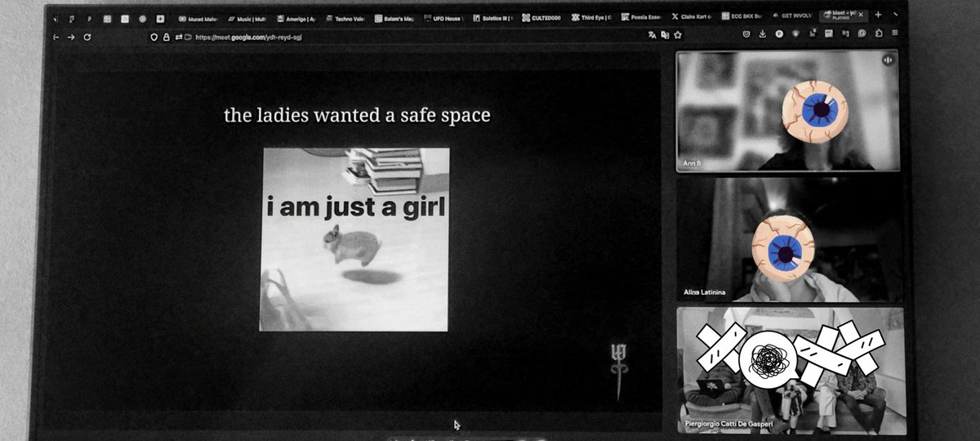
Task: Open the Pocket save icon
Action: 746,34
